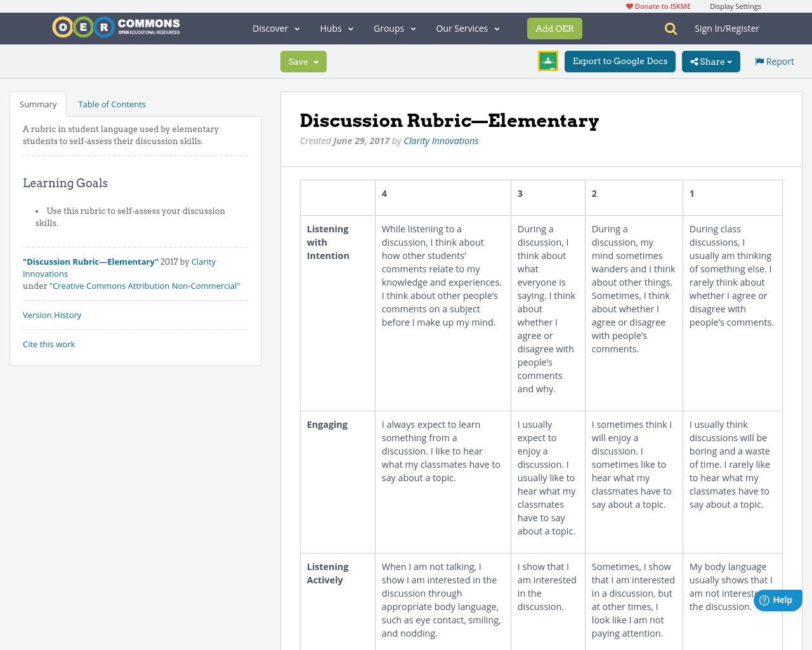Viewport: 812px width, 650px height.
Task: Switch to the Table of Contents tab
Action: tap(112, 103)
